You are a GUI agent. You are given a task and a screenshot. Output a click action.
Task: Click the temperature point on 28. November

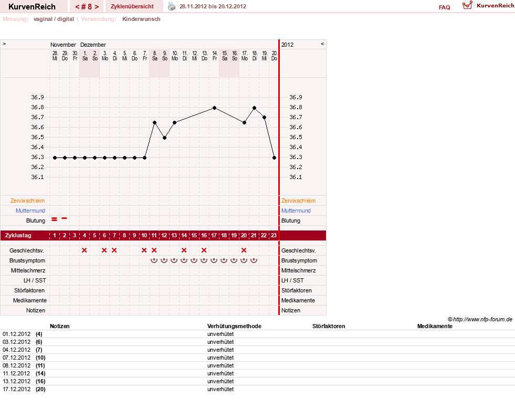[55, 157]
